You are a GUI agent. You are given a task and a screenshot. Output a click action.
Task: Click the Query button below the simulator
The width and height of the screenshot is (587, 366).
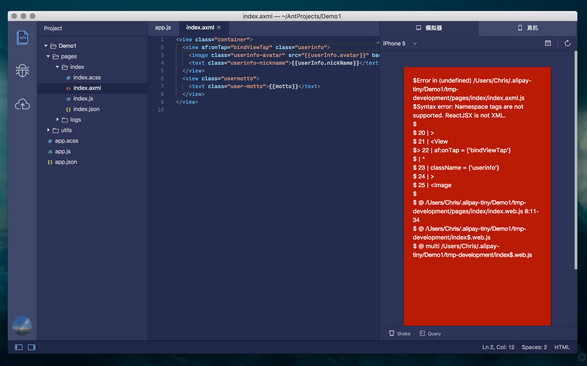(x=430, y=333)
